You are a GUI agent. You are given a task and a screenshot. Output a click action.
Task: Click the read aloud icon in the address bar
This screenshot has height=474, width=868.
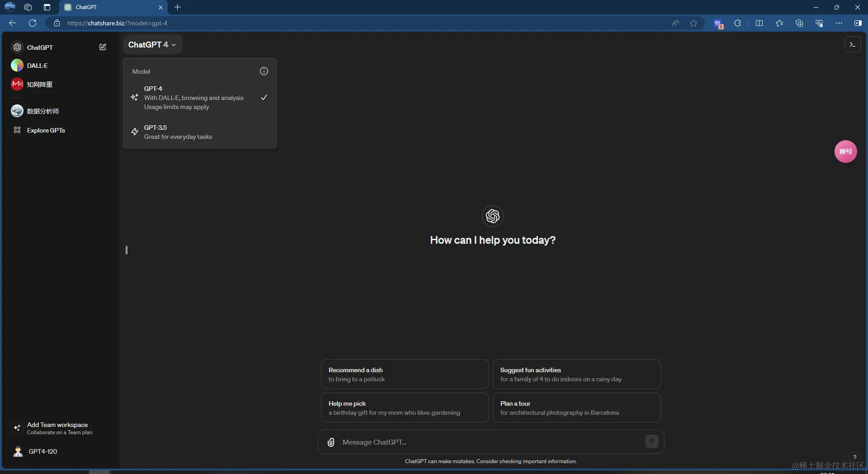(x=675, y=23)
